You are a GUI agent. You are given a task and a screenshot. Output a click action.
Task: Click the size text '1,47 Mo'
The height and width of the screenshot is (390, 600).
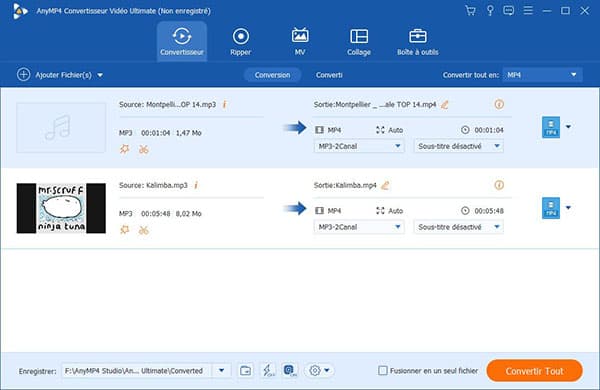(x=188, y=133)
